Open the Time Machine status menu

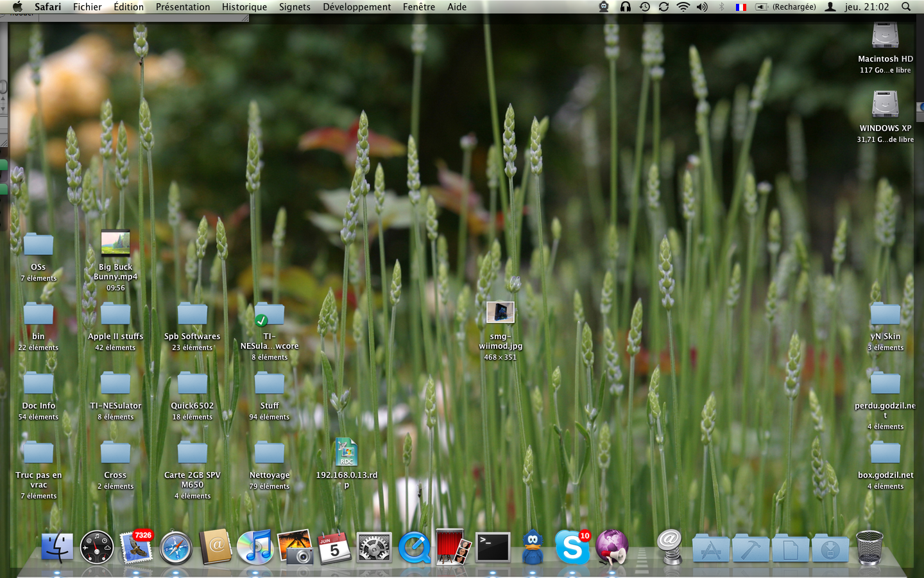(x=645, y=7)
